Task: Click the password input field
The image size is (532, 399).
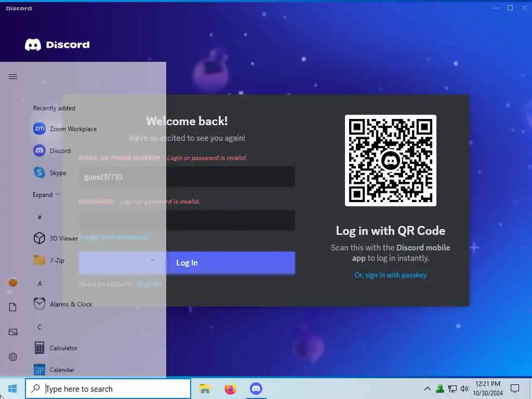Action: 187,220
